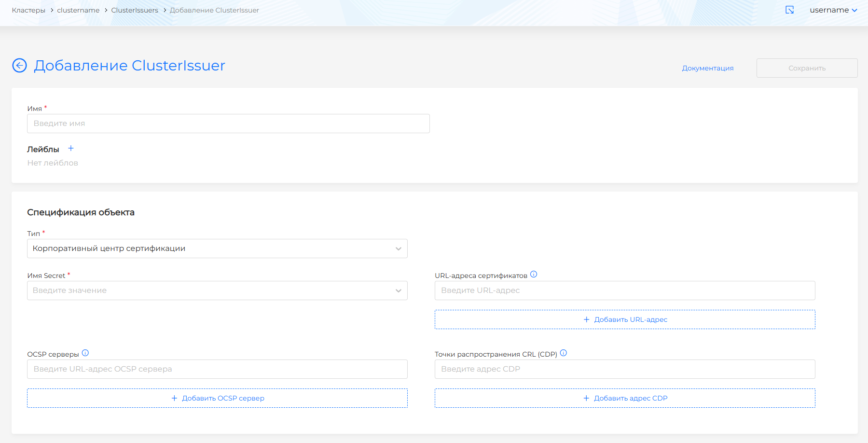Click info icon by Точки распространения CRL
The height and width of the screenshot is (443, 868).
pos(564,353)
